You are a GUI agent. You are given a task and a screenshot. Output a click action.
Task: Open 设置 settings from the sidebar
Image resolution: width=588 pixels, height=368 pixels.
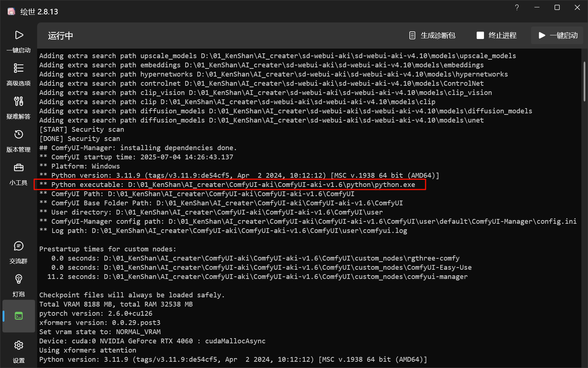point(19,351)
